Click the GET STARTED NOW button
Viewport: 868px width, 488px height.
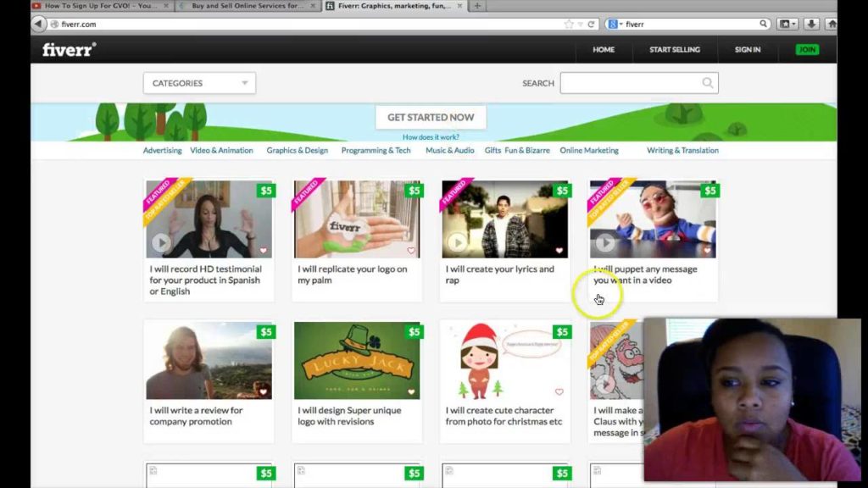[x=431, y=117]
